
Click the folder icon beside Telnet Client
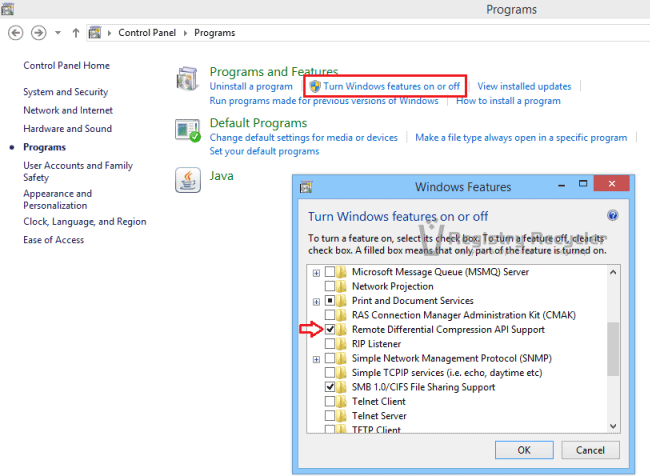point(342,401)
